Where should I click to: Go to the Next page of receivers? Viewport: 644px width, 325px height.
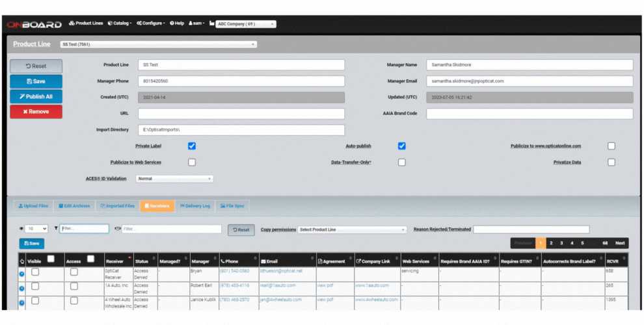(x=620, y=243)
